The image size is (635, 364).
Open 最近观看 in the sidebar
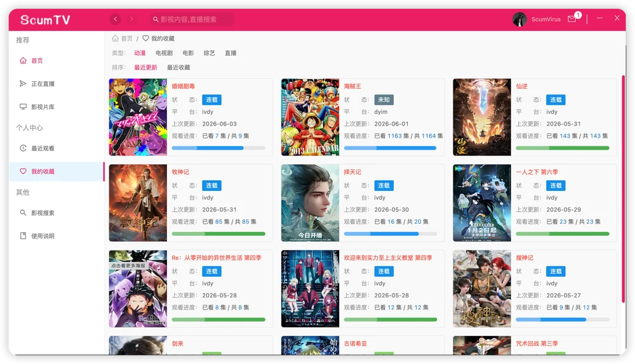tap(57, 148)
